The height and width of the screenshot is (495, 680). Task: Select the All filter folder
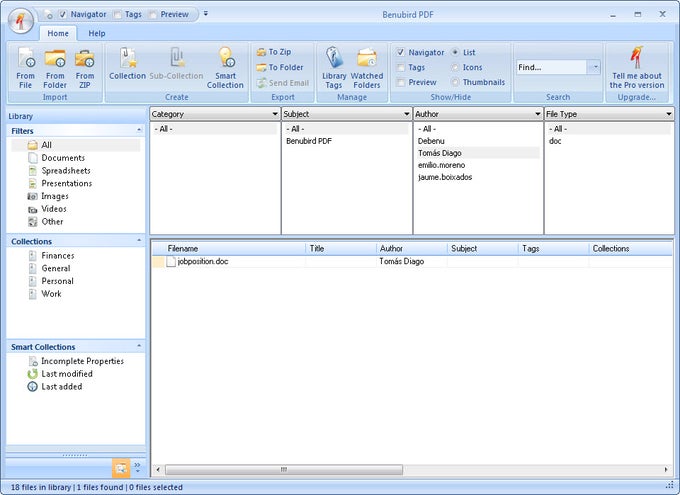(x=75, y=145)
